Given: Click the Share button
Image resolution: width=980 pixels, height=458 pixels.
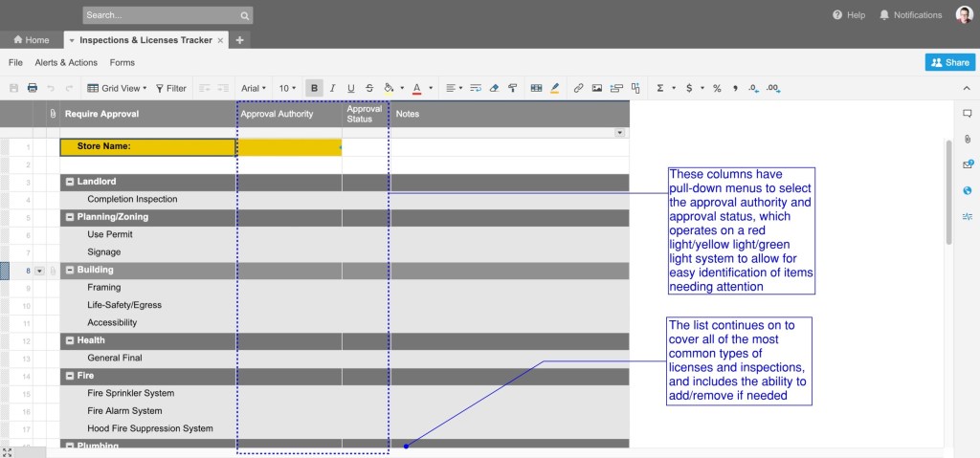Looking at the screenshot, I should pyautogui.click(x=949, y=62).
